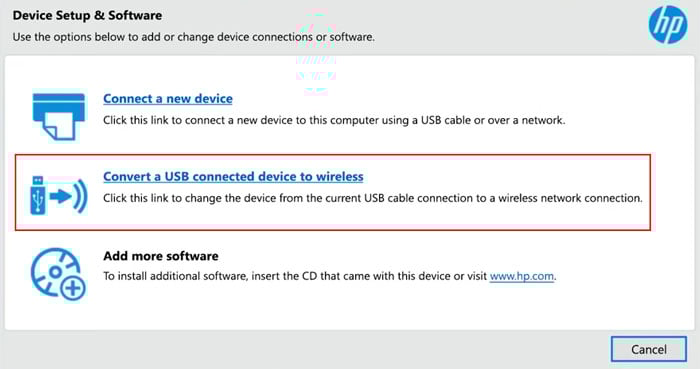Click the wireless network connection description text
Image resolution: width=700 pixels, height=369 pixels.
click(372, 198)
